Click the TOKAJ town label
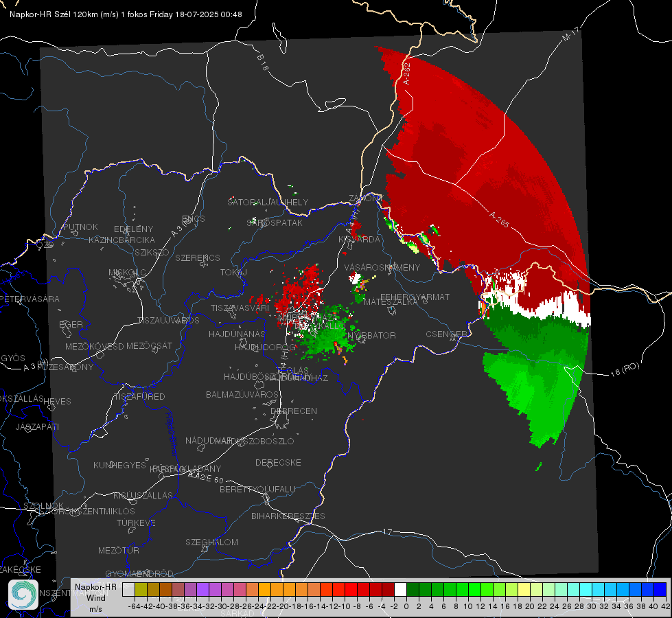The image size is (672, 618). coord(233,273)
